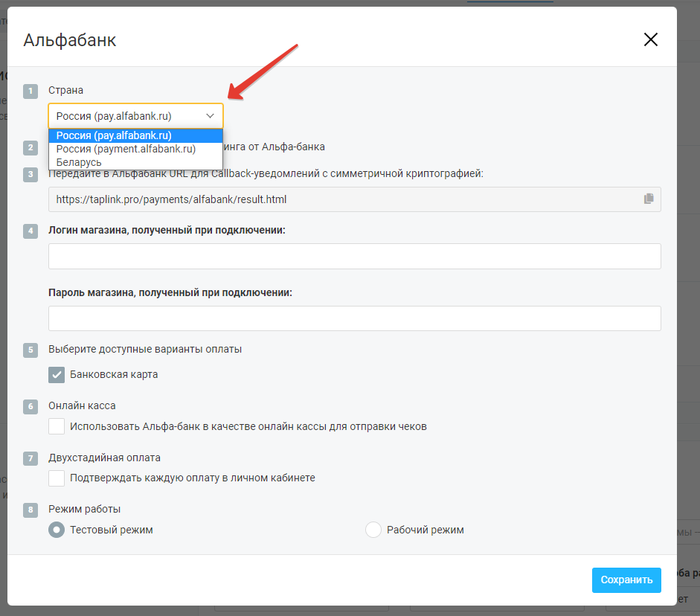Click the Сохранить button
This screenshot has height=616, width=700.
[626, 580]
